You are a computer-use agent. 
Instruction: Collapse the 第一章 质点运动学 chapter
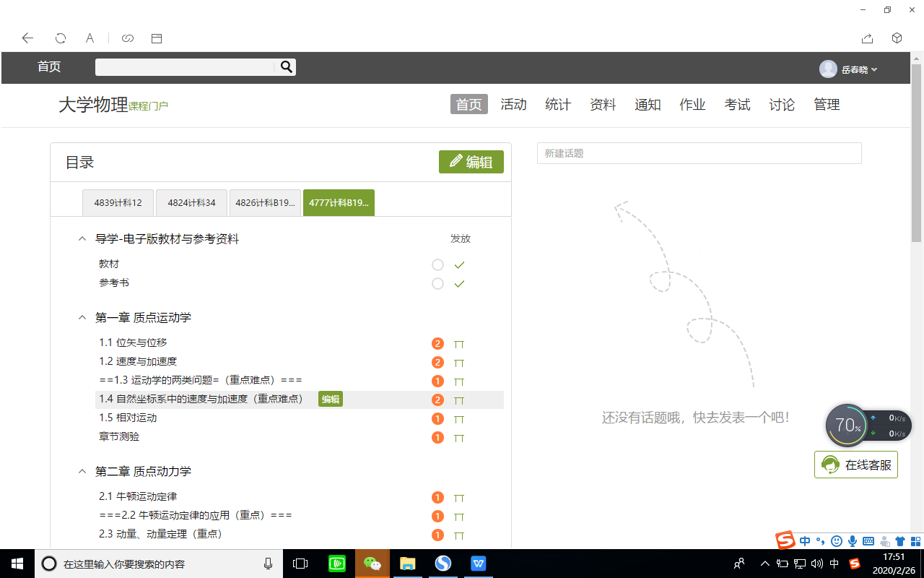click(82, 318)
